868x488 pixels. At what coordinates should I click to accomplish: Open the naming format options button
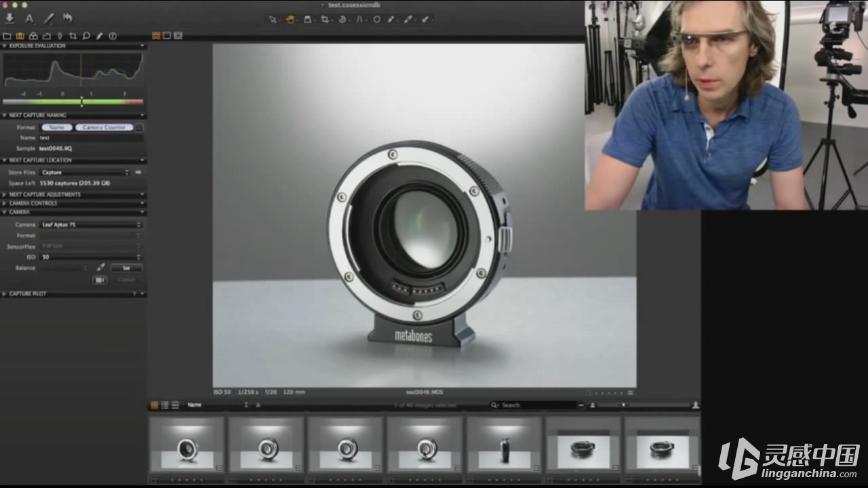click(139, 127)
